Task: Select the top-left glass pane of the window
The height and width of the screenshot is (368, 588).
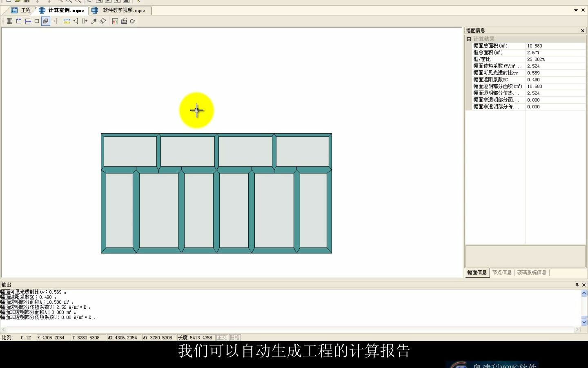Action: pos(130,151)
